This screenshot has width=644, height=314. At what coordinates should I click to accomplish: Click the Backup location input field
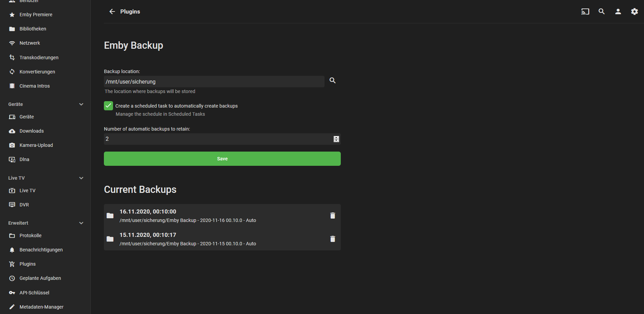coord(214,82)
